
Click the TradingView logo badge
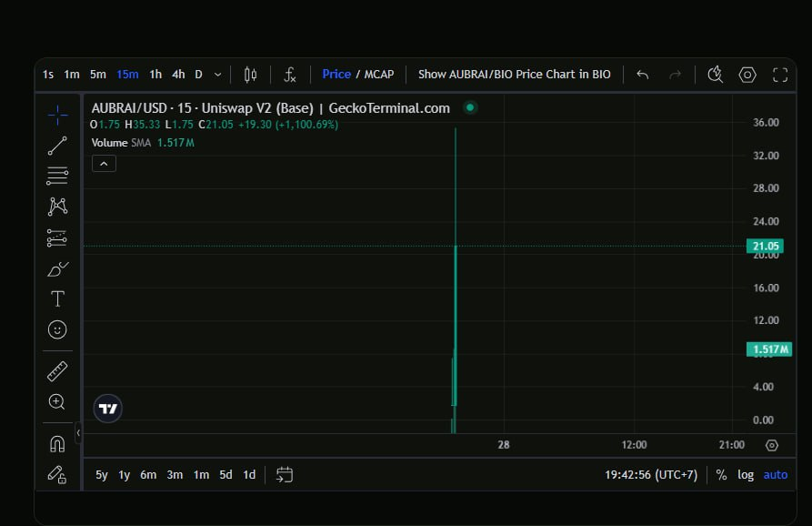(107, 409)
